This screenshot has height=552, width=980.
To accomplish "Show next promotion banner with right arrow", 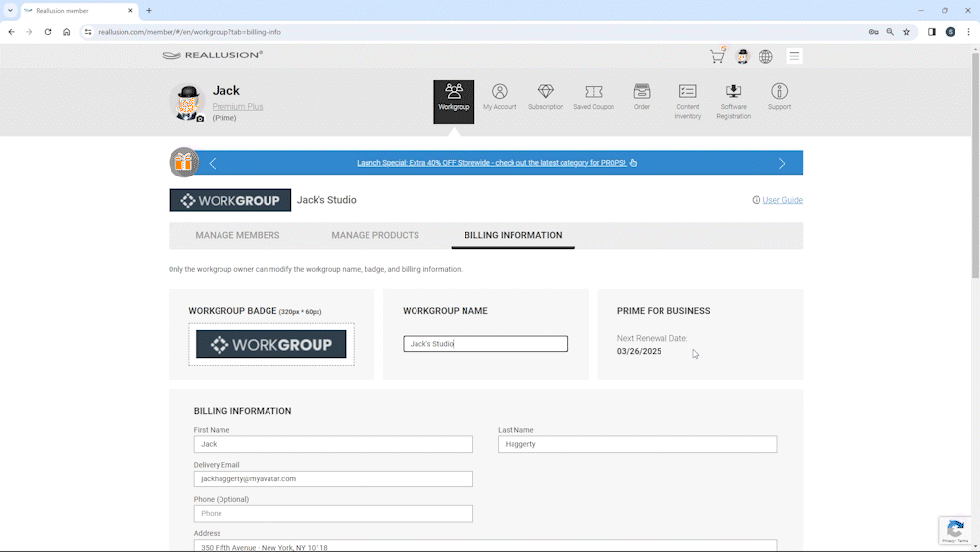I will pos(782,163).
